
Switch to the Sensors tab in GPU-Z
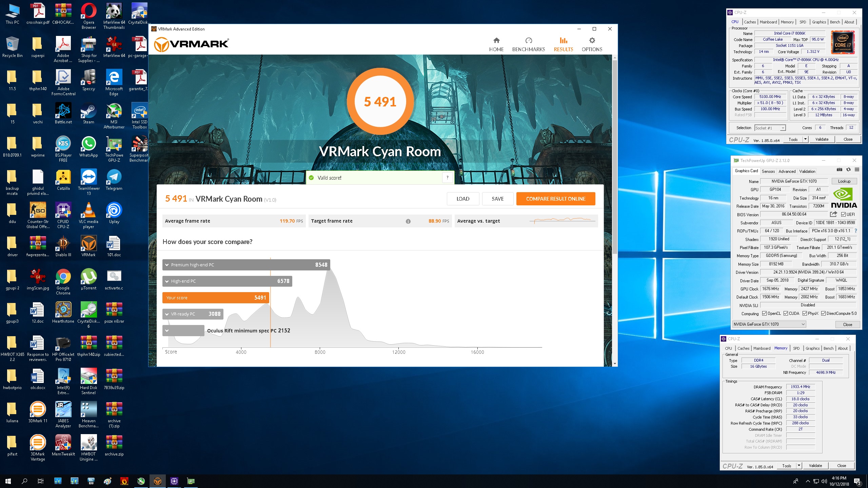tap(768, 171)
